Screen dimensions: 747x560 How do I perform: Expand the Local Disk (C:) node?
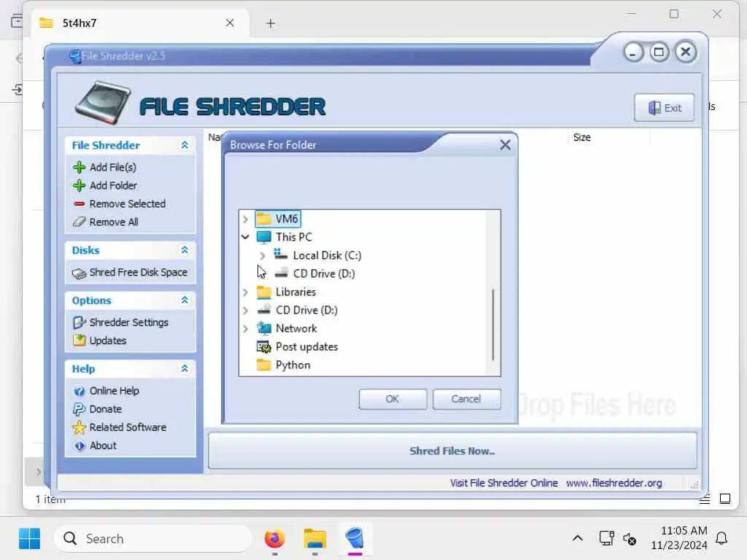point(263,256)
